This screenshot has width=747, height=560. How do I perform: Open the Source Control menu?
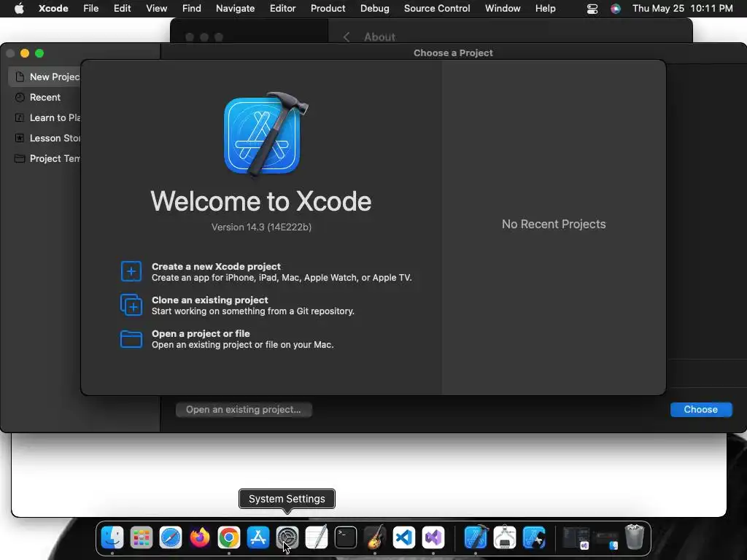coord(437,8)
